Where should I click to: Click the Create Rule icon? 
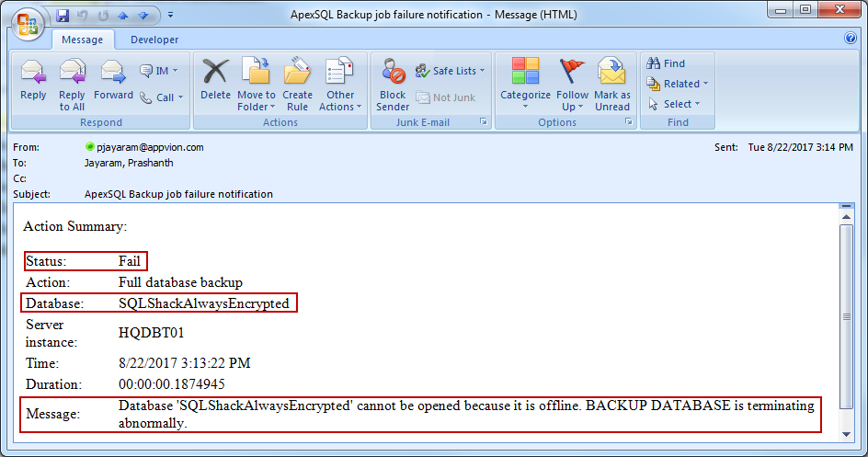tap(297, 85)
